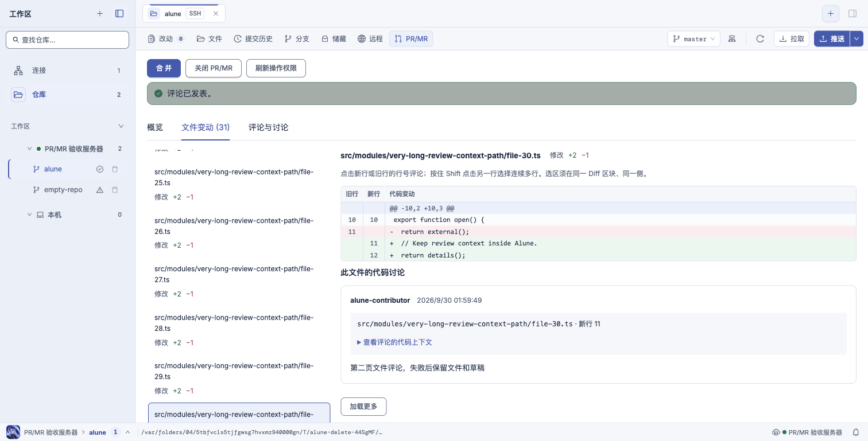Add a new workspace with plus icon
The image size is (868, 441).
point(100,13)
